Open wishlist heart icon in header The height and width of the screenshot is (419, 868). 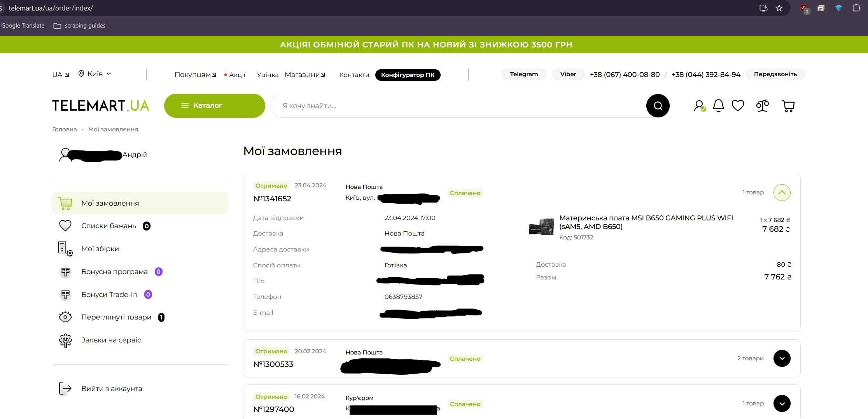738,106
